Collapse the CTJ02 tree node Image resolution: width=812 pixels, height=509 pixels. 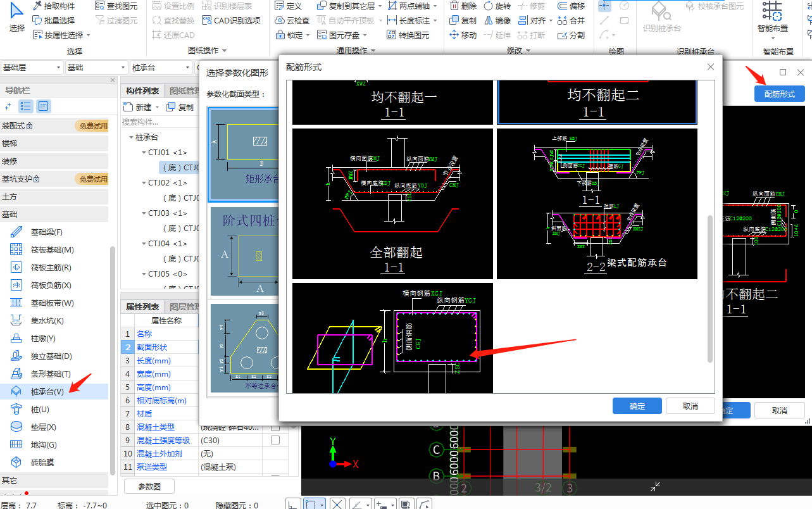coord(144,183)
